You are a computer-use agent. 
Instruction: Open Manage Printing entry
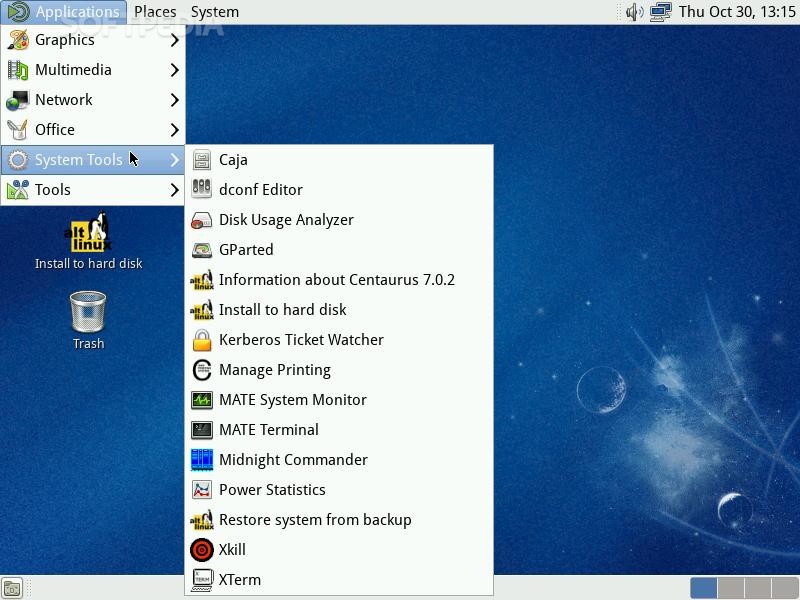point(339,370)
